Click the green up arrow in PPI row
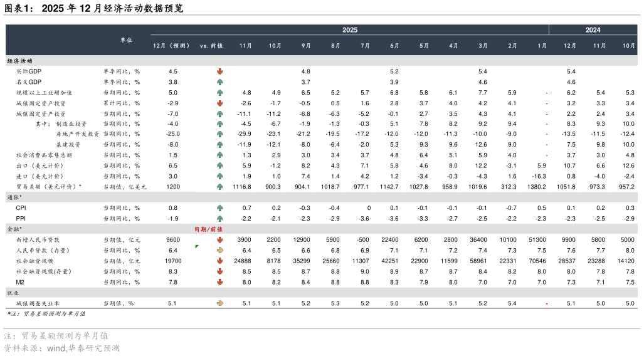 tap(219, 219)
